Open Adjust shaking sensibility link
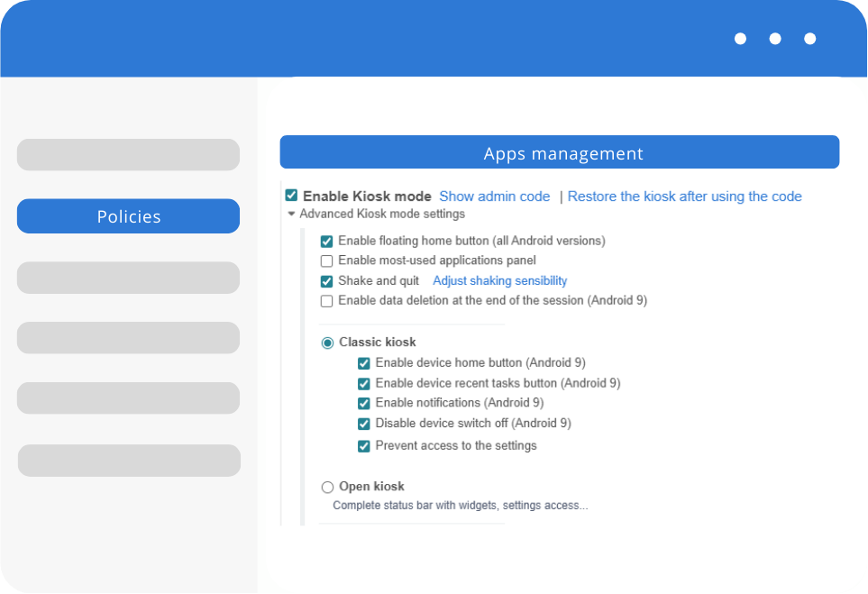This screenshot has height=594, width=868. tap(499, 281)
